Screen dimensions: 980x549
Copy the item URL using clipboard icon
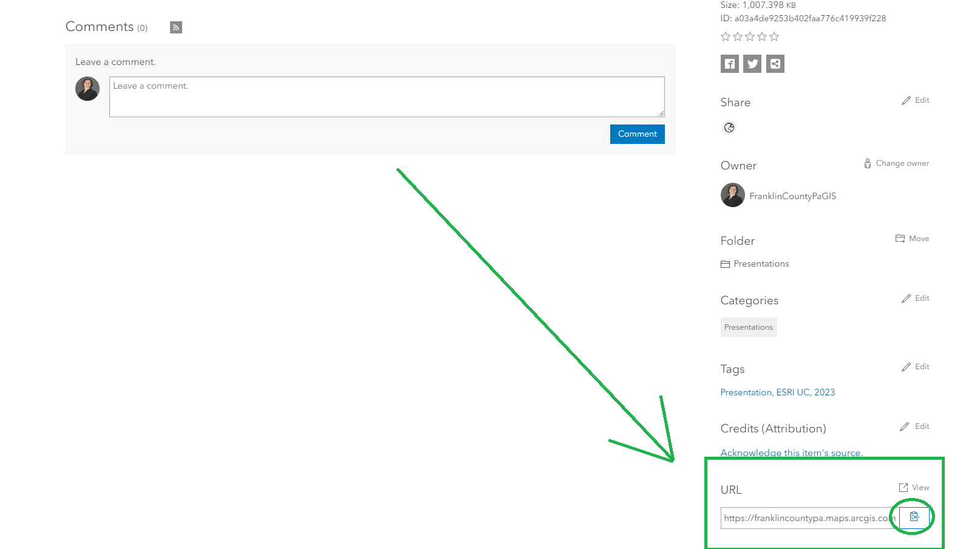pyautogui.click(x=913, y=517)
